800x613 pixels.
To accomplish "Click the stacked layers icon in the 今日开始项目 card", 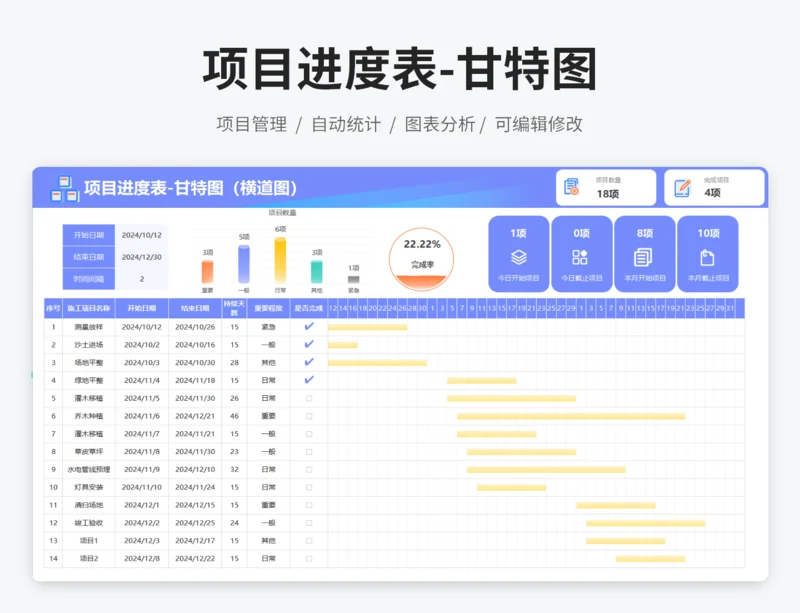I will pyautogui.click(x=518, y=257).
